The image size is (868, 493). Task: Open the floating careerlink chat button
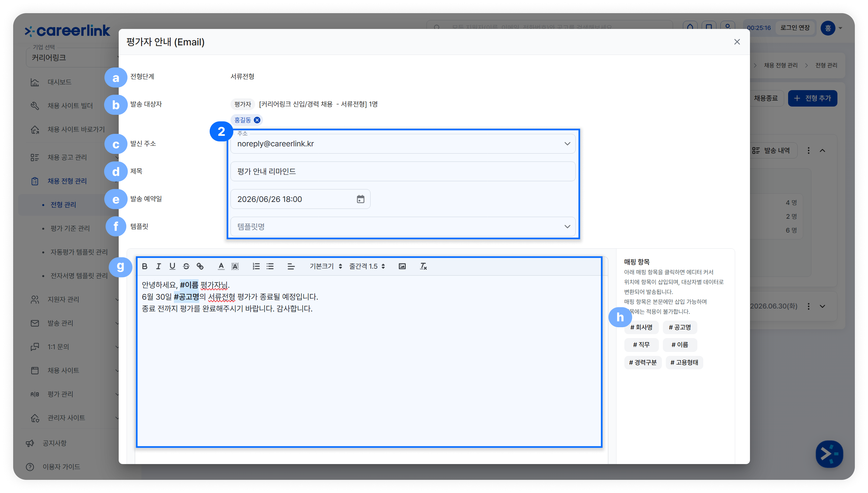point(829,454)
